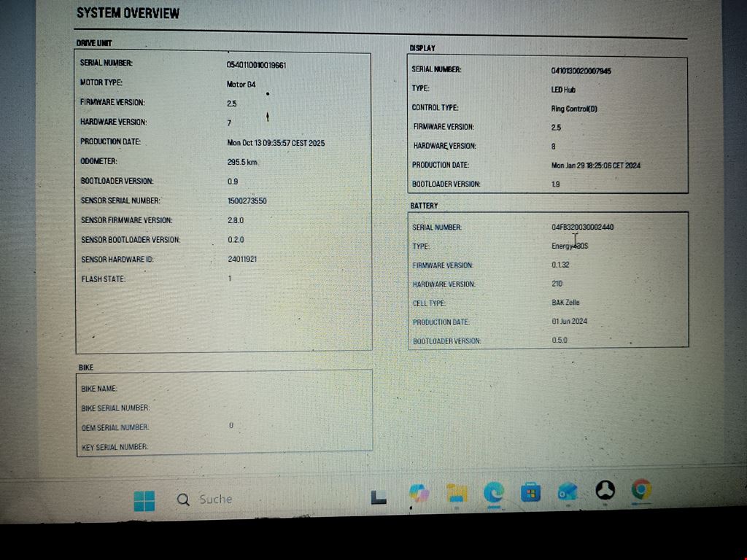Open the Task View taskbar icon
The image size is (747, 560).
pos(378,497)
